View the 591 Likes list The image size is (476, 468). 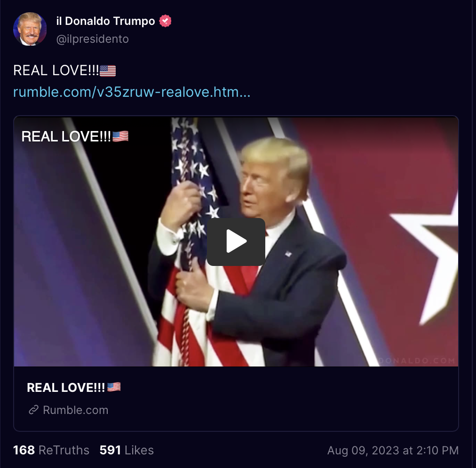tap(127, 450)
